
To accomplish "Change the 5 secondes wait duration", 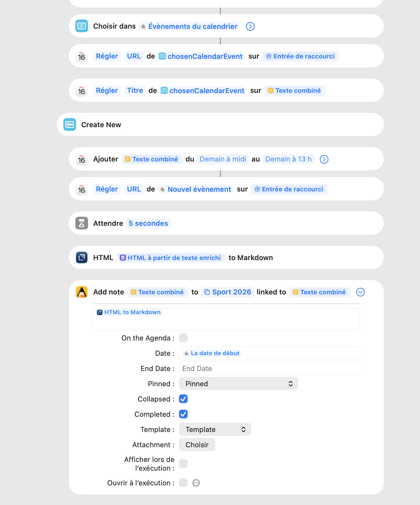I will 148,223.
